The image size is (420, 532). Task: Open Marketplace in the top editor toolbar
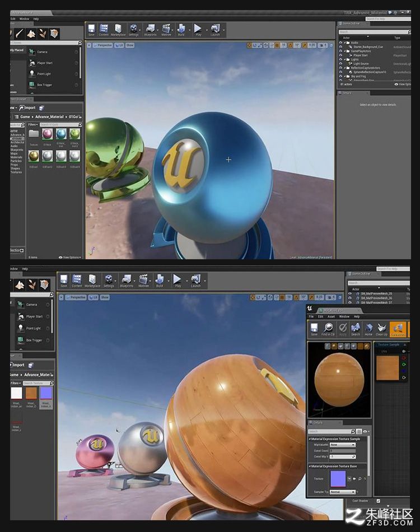click(x=118, y=30)
